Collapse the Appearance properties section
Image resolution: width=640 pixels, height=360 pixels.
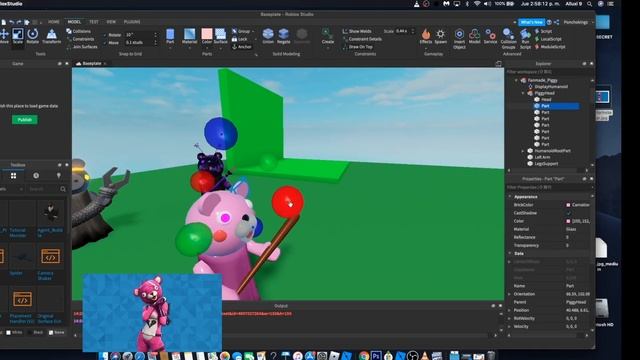[x=510, y=197]
